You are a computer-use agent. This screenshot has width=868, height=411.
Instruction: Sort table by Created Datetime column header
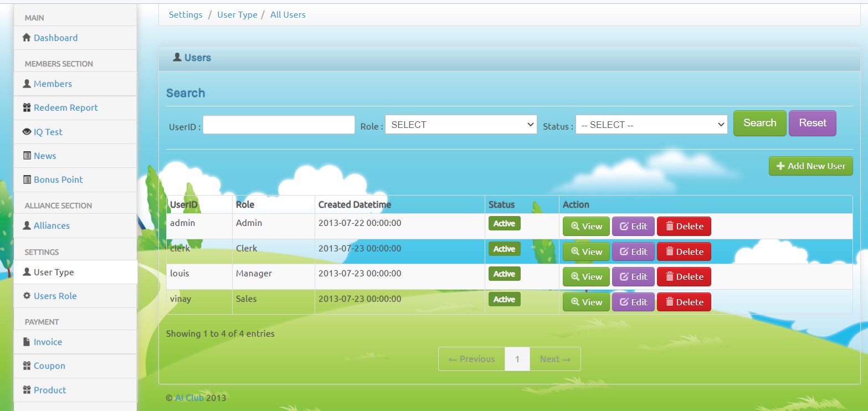[355, 204]
